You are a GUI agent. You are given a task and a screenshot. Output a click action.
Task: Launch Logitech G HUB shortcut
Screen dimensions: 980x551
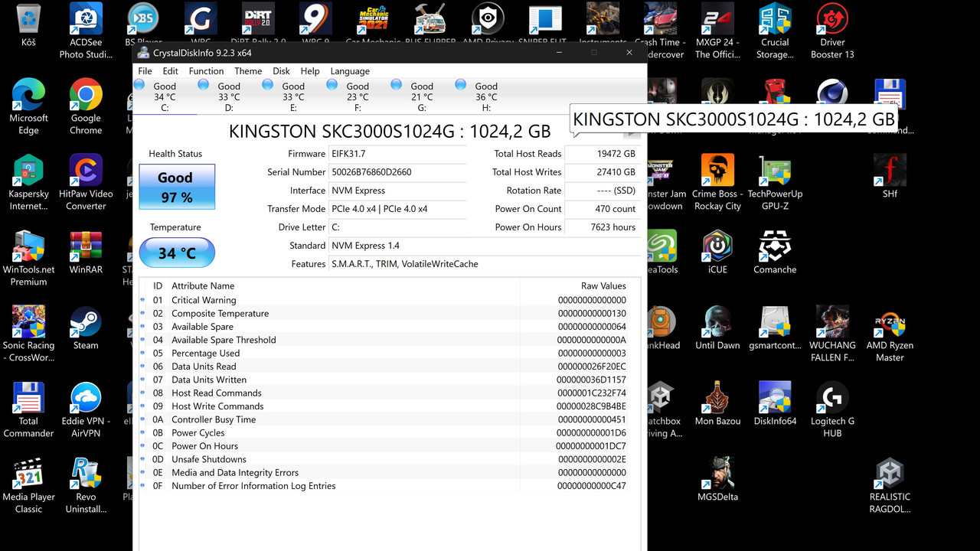(832, 409)
